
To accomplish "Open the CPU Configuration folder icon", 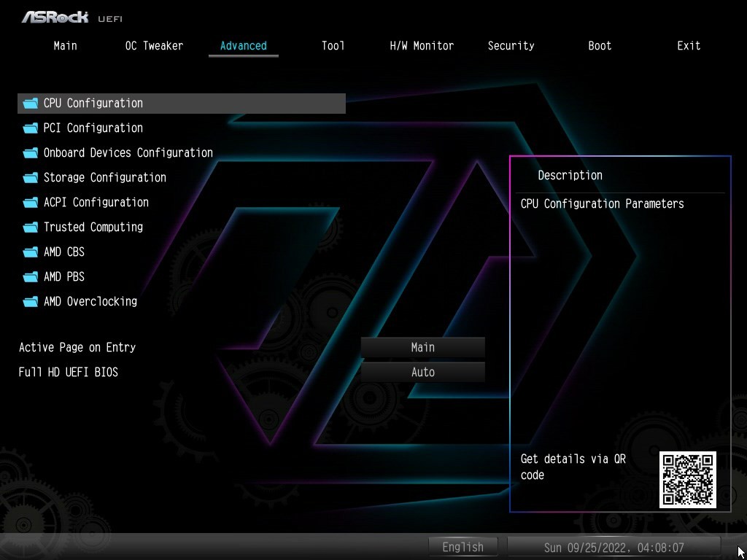I will pos(31,104).
